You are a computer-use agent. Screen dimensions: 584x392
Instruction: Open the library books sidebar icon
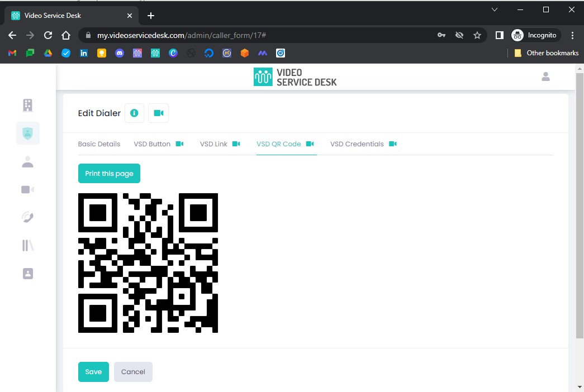(27, 245)
